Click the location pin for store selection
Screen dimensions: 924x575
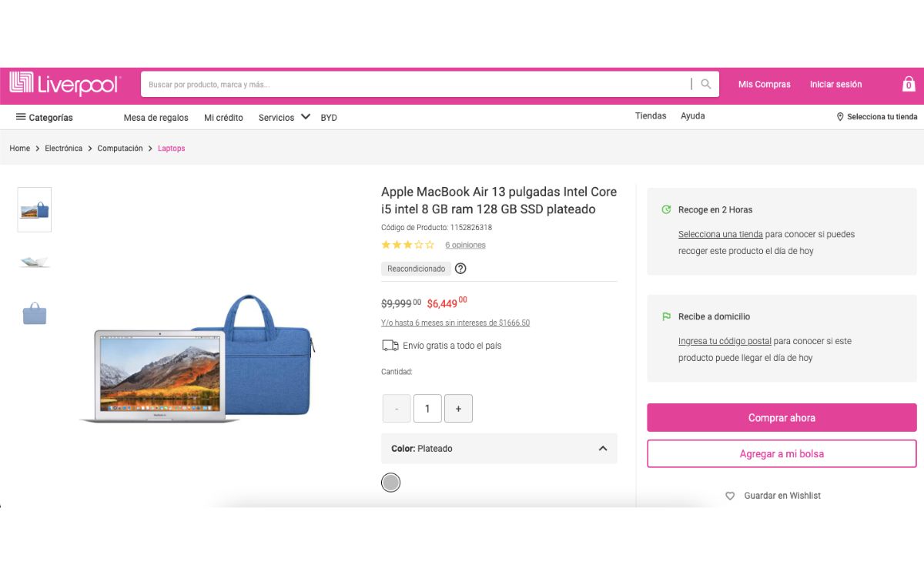[x=840, y=117]
